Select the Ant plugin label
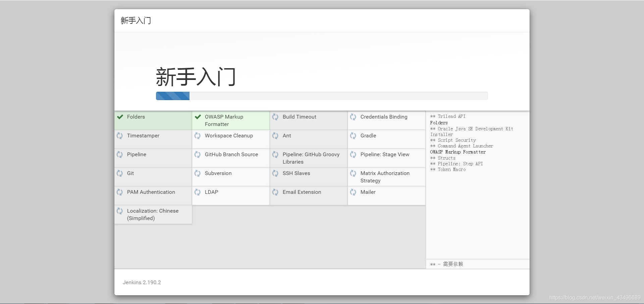Viewport: 644px width, 304px height. point(287,136)
